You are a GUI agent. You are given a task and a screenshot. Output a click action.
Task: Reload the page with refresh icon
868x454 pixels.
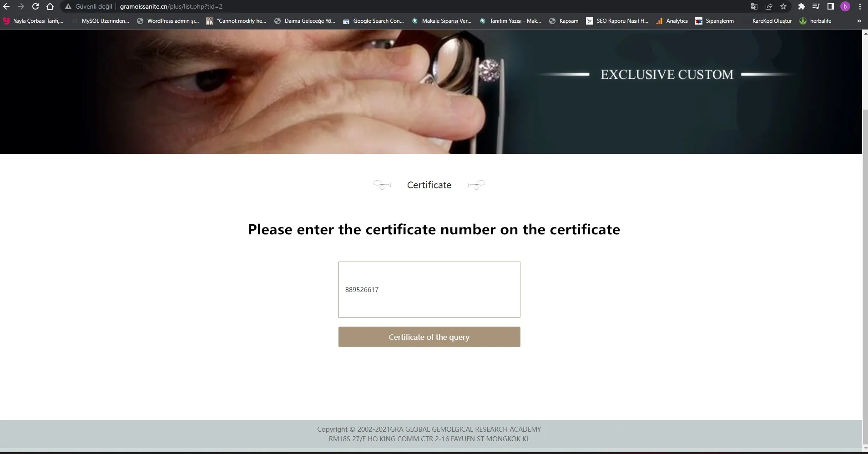click(x=35, y=6)
